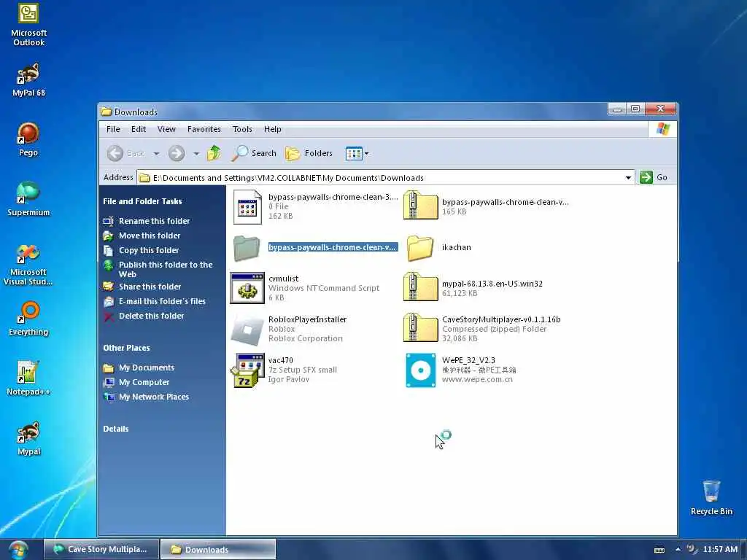Open the Search pane
This screenshot has width=747, height=560.
coord(254,153)
